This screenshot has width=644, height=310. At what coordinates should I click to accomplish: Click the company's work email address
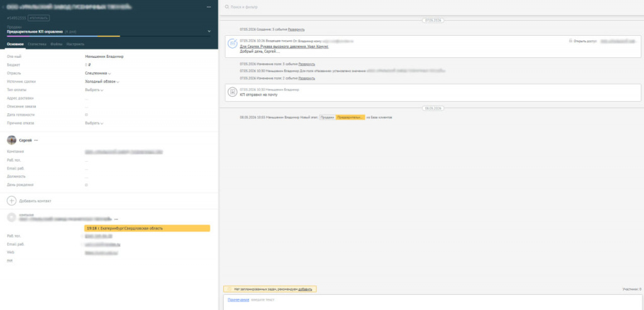point(103,245)
